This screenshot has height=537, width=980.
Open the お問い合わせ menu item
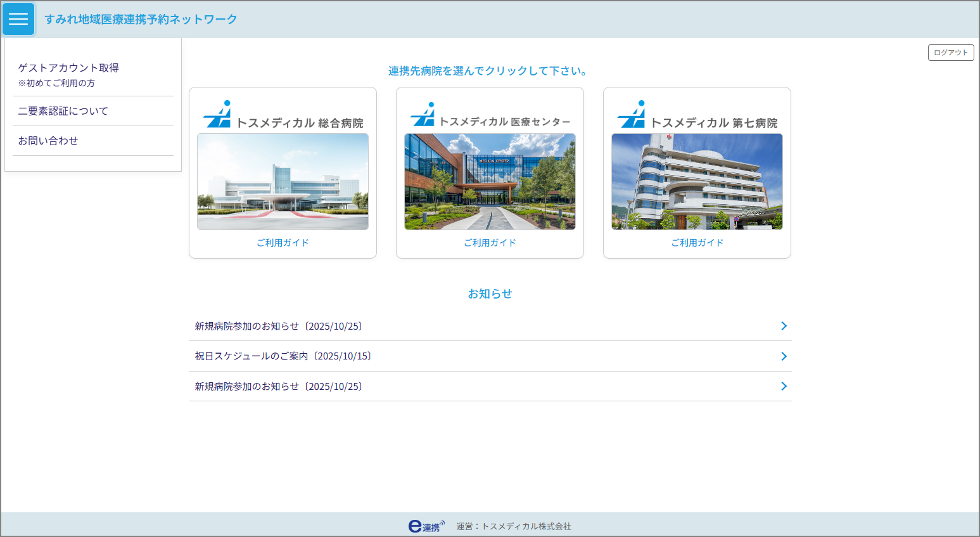coord(48,141)
